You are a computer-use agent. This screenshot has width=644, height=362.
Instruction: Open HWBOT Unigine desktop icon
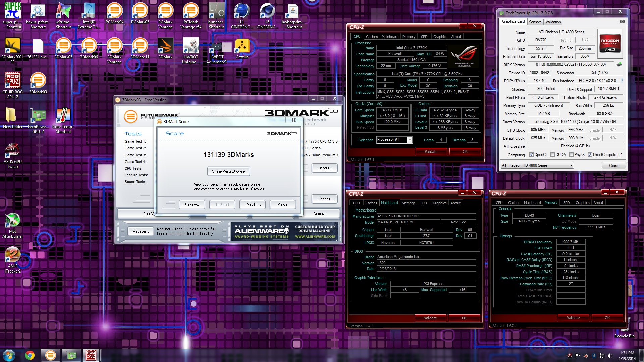(191, 50)
